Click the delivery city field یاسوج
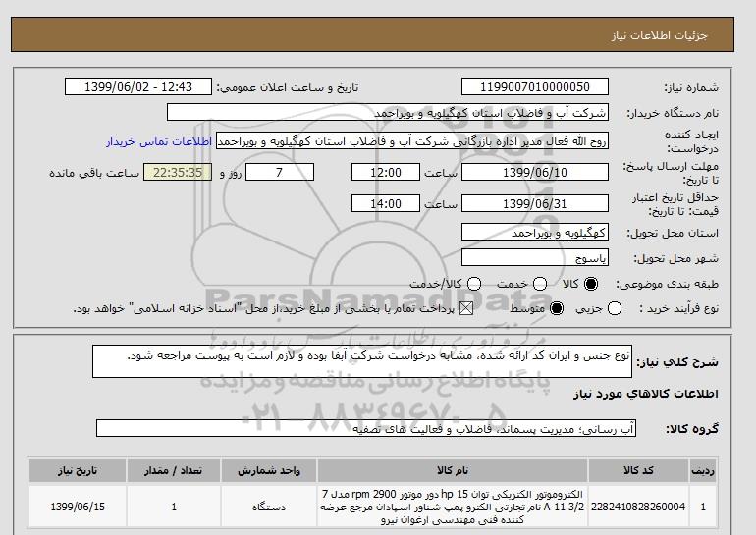756x535 pixels. [535, 258]
